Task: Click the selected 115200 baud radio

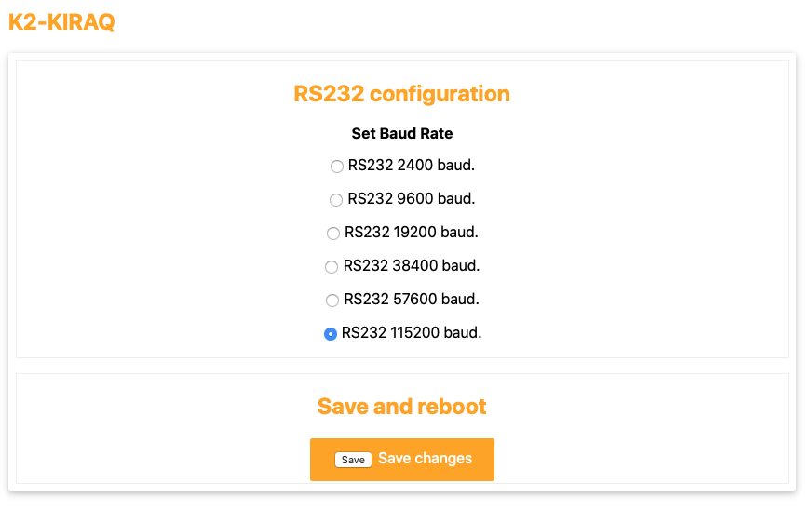Action: coord(331,334)
